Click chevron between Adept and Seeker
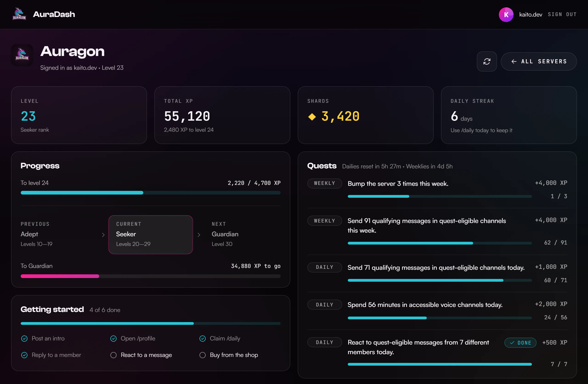This screenshot has height=384, width=588. point(103,235)
